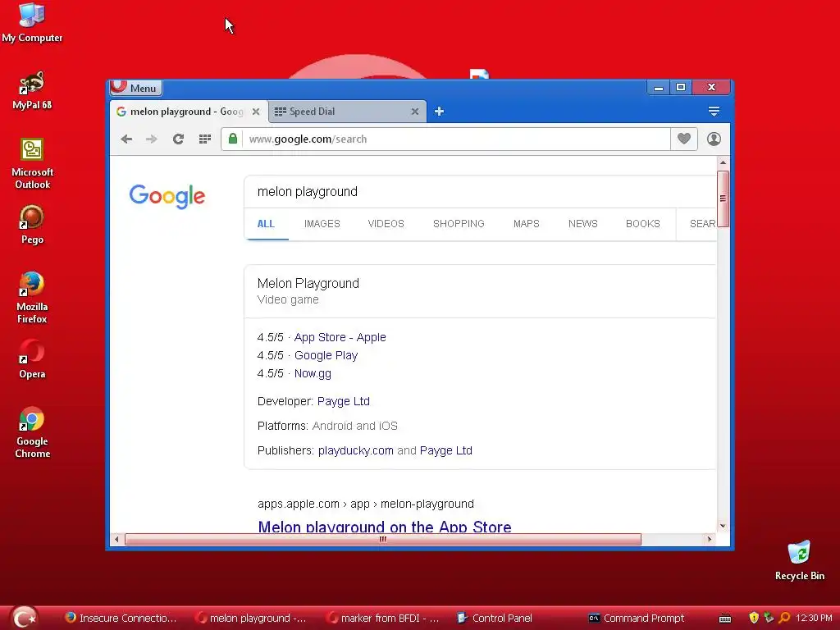The height and width of the screenshot is (630, 840).
Task: Click the horizontal scrollbar left arrow
Action: point(116,540)
